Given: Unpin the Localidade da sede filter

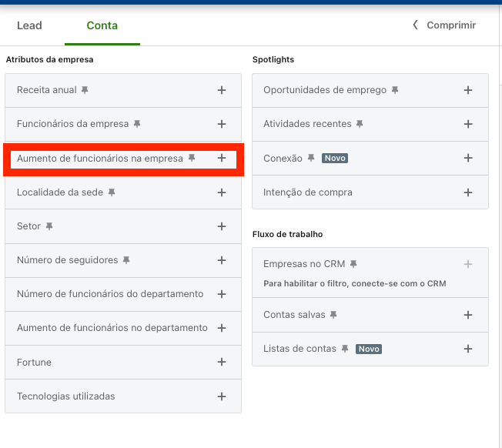Looking at the screenshot, I should [x=112, y=192].
